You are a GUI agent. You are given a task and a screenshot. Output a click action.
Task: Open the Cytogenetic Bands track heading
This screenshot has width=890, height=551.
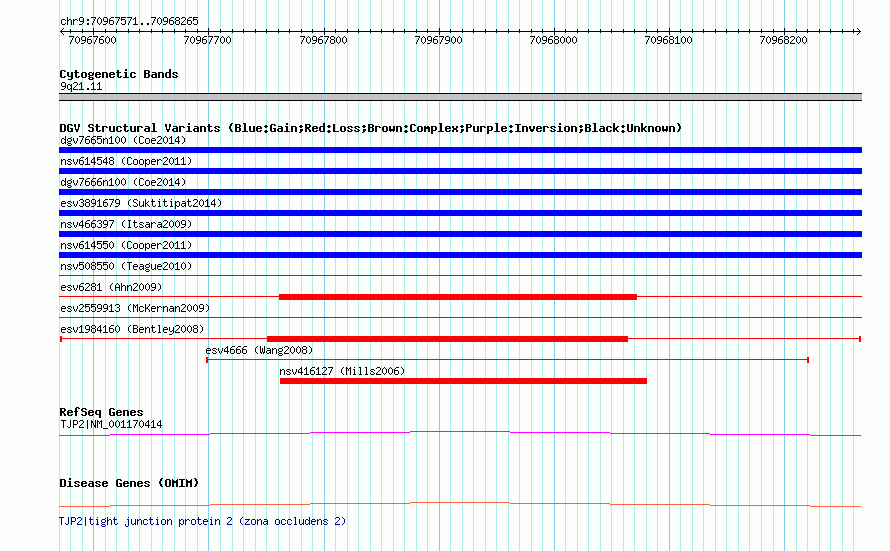coord(119,74)
